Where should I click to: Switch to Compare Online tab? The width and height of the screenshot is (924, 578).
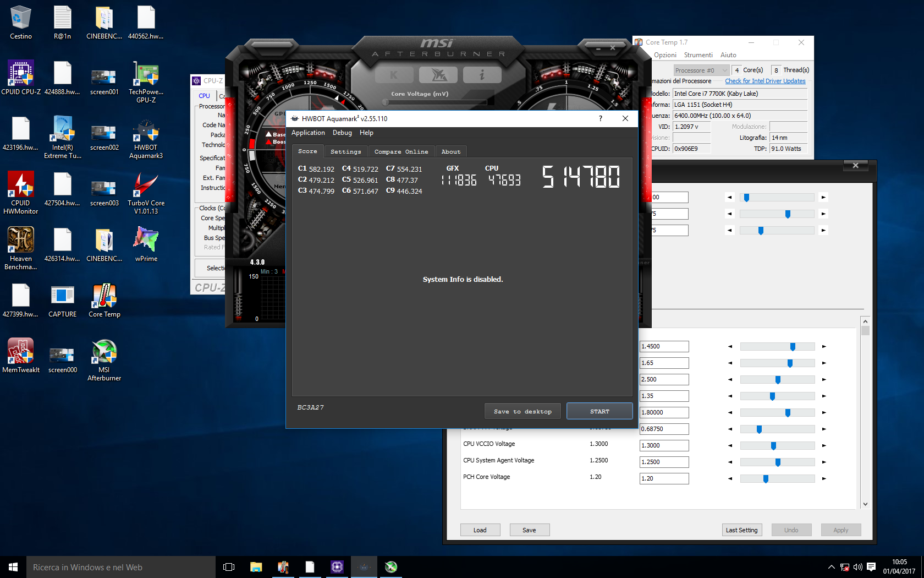[x=401, y=151]
